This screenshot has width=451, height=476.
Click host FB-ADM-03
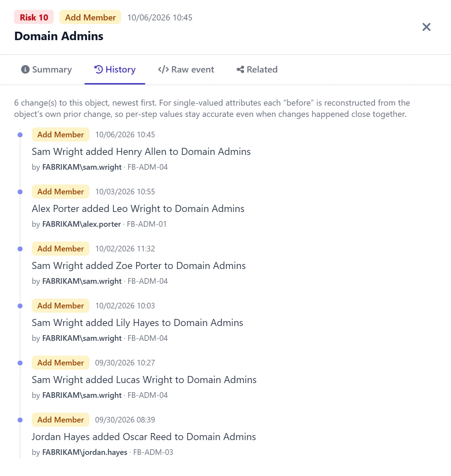(153, 452)
